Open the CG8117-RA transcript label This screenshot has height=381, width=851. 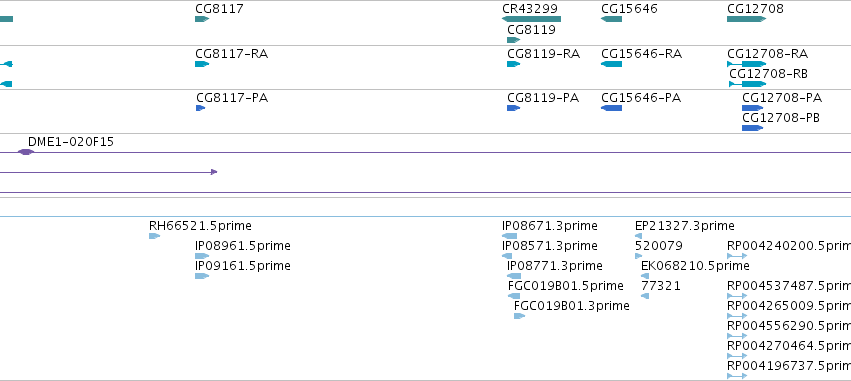point(232,54)
